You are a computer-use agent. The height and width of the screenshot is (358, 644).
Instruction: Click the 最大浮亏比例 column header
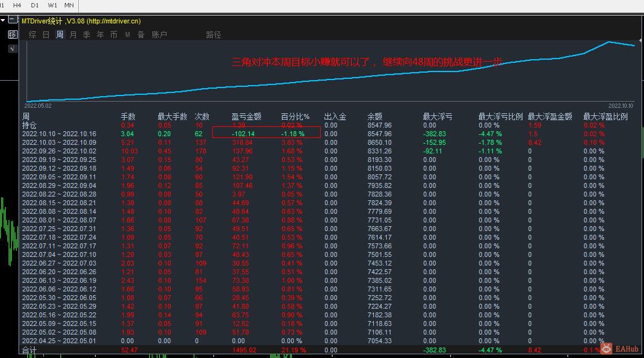pyautogui.click(x=500, y=116)
